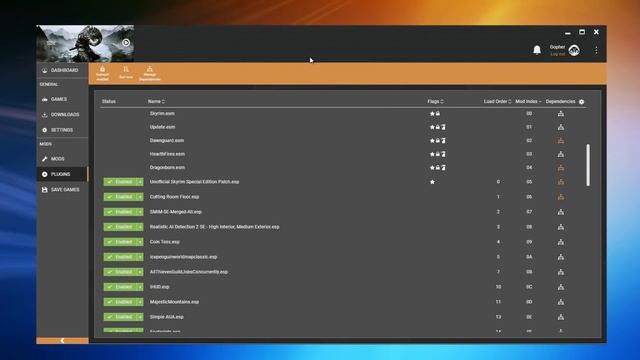Image resolution: width=640 pixels, height=360 pixels.
Task: Open status dropdown arrow for Realistic AI Detection
Action: point(140,227)
